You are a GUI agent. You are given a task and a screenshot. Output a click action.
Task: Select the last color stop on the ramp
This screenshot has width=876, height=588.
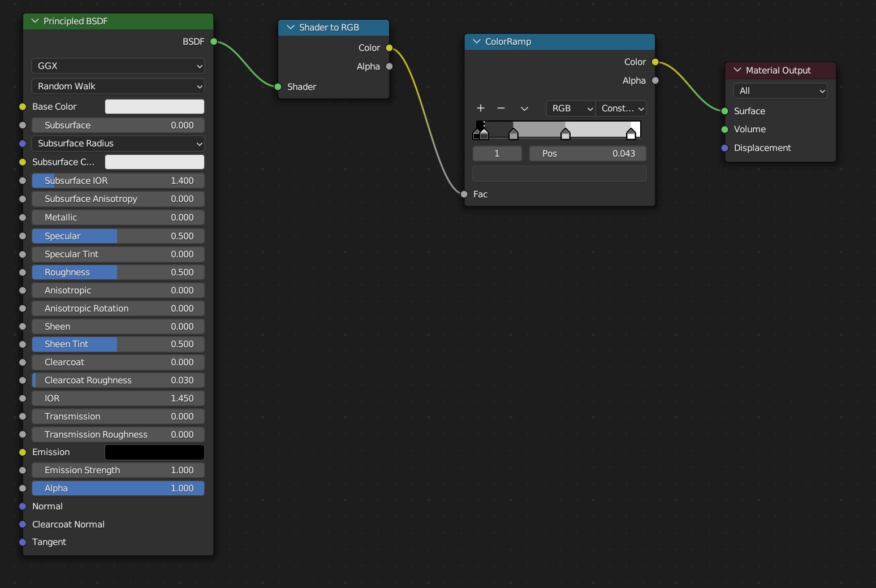(632, 133)
